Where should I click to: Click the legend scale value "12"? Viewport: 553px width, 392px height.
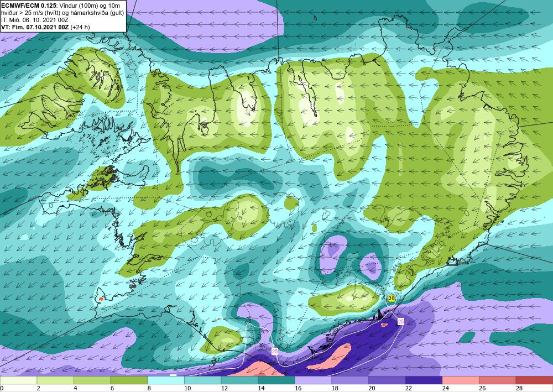(225, 388)
